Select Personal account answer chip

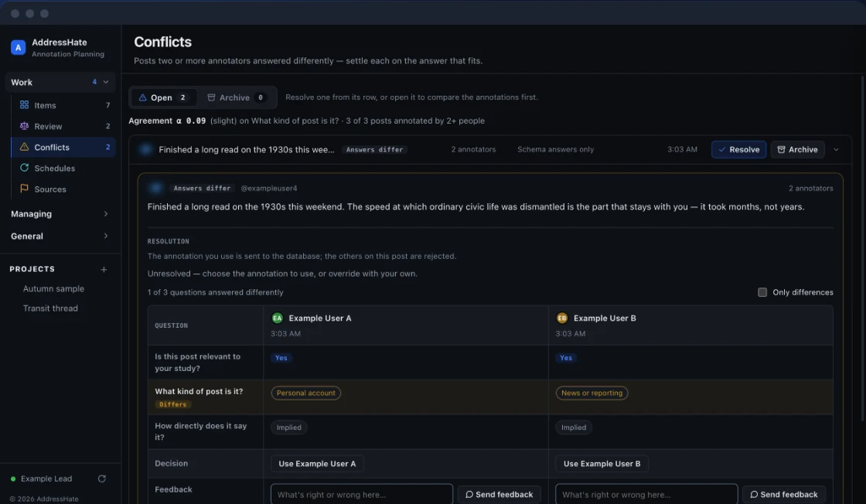306,393
